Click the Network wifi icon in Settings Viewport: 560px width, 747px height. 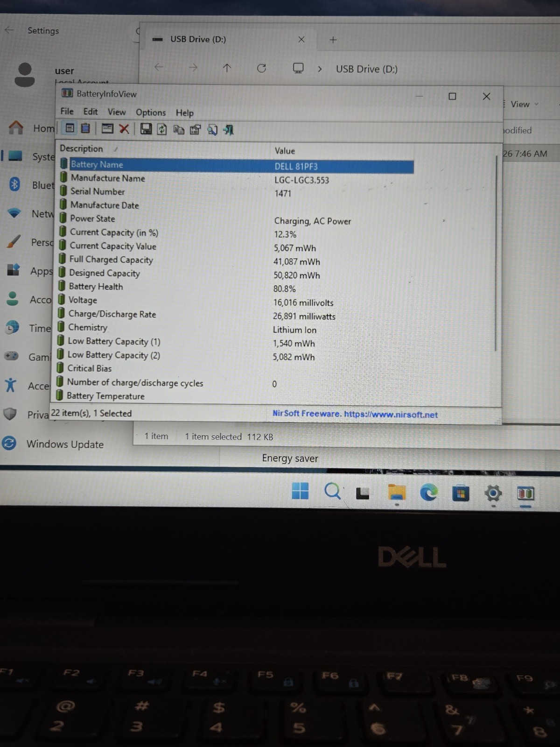tap(14, 213)
